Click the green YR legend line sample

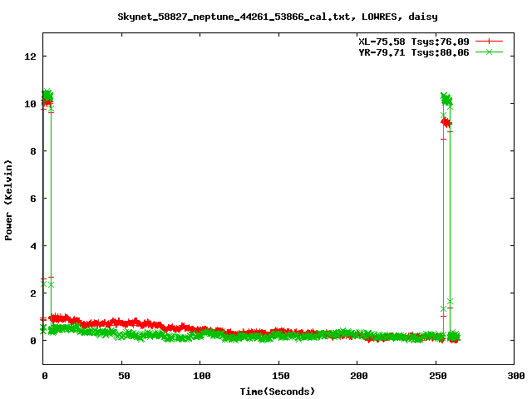pyautogui.click(x=489, y=52)
